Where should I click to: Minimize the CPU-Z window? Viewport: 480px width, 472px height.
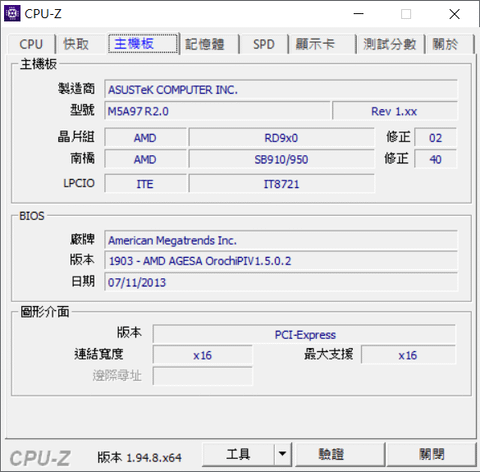click(x=359, y=14)
